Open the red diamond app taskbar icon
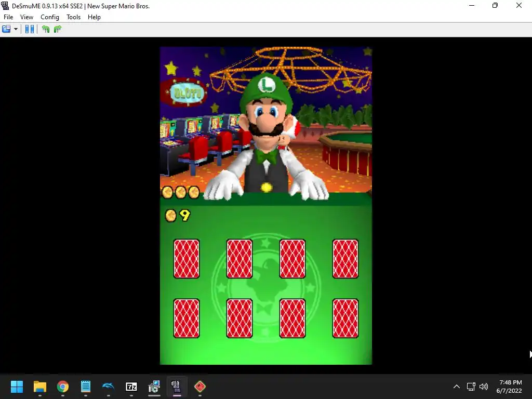This screenshot has width=532, height=399. pyautogui.click(x=200, y=387)
